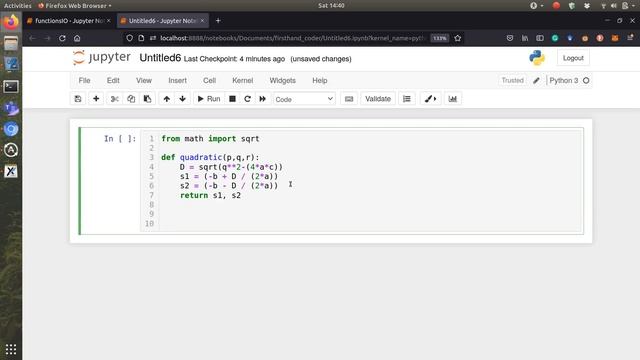Rename notebook by clicking Untitled6 title
Viewport: 640px width, 360px height.
click(x=160, y=58)
